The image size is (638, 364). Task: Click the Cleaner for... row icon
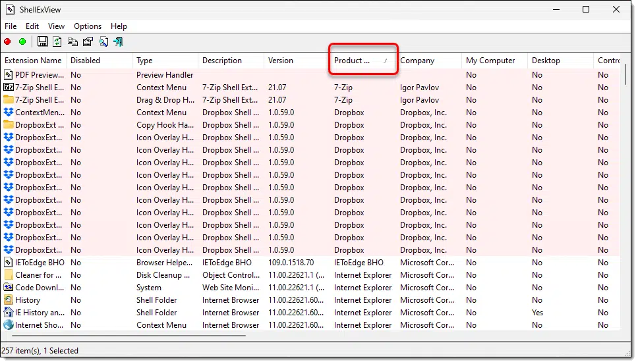(x=8, y=275)
